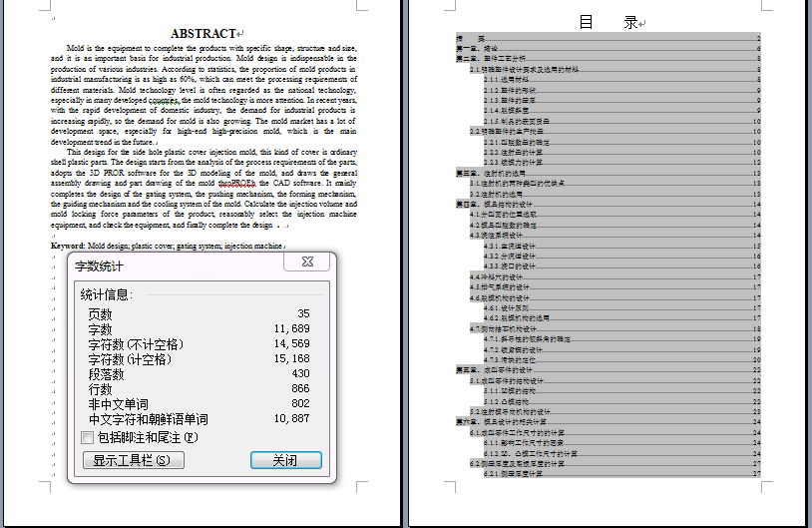Image resolution: width=812 pixels, height=528 pixels.
Task: Select the 页数 value 35
Action: point(303,313)
